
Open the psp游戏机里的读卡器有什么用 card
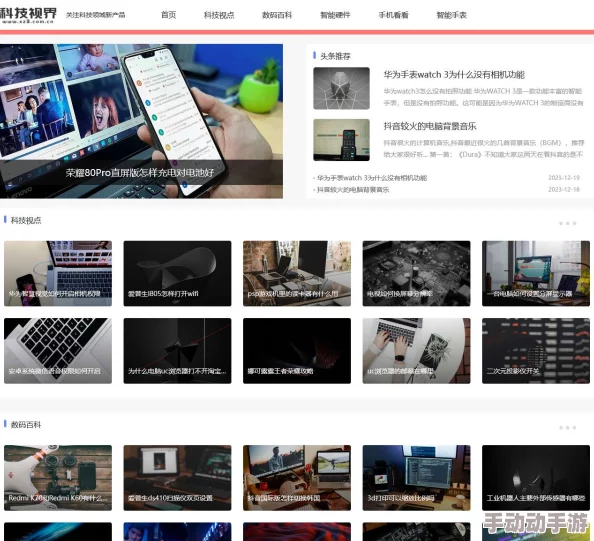[x=297, y=273]
